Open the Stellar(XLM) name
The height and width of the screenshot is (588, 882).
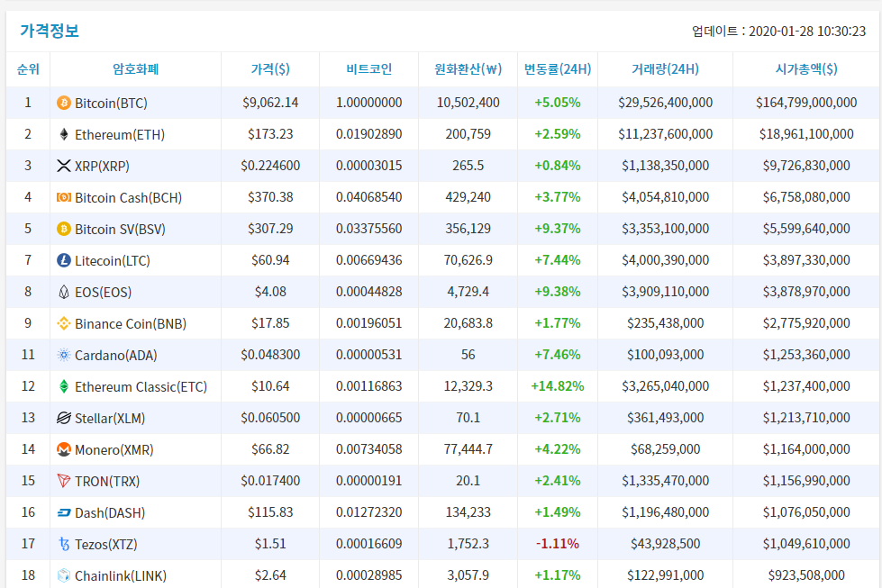[x=110, y=418]
